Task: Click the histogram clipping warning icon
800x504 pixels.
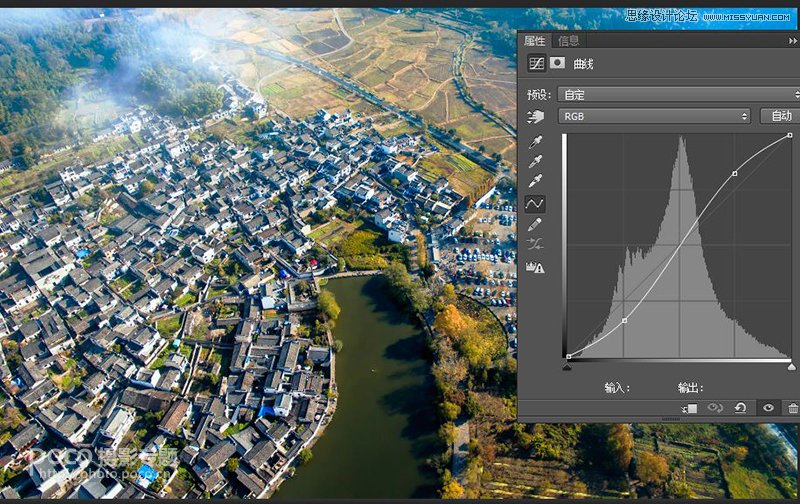Action: [536, 267]
